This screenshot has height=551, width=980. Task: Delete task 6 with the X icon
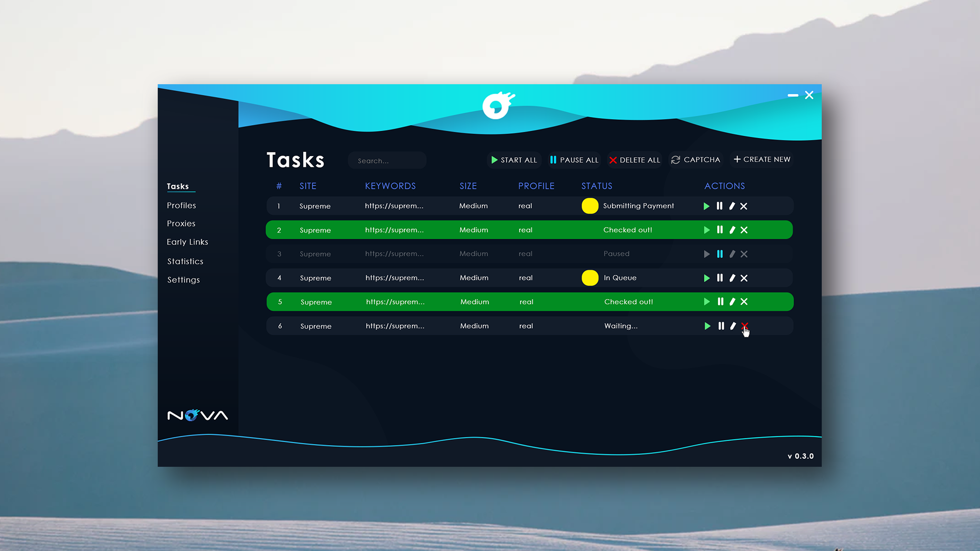(x=744, y=325)
